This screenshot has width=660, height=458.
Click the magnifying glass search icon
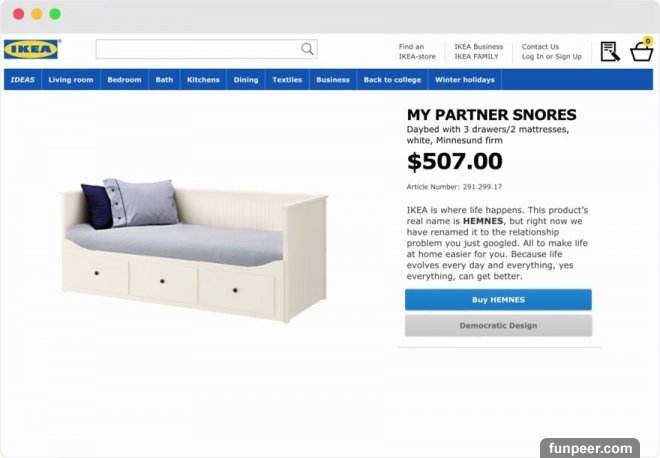tap(307, 49)
